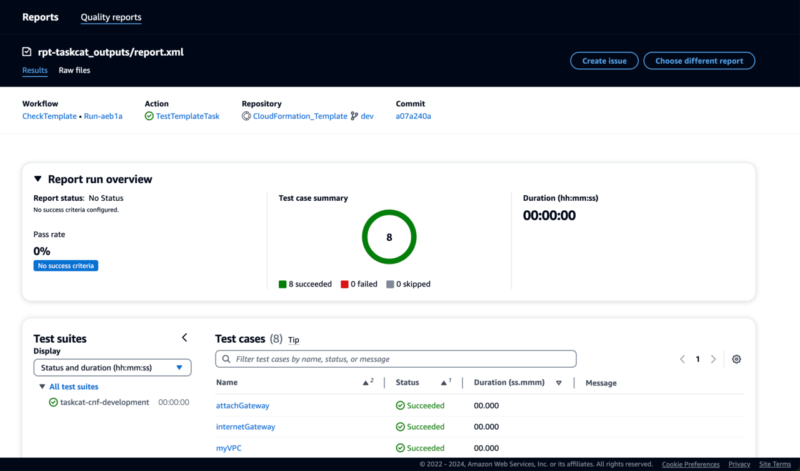The image size is (800, 471).
Task: Open the CheckTemplate workflow link
Action: click(x=49, y=116)
